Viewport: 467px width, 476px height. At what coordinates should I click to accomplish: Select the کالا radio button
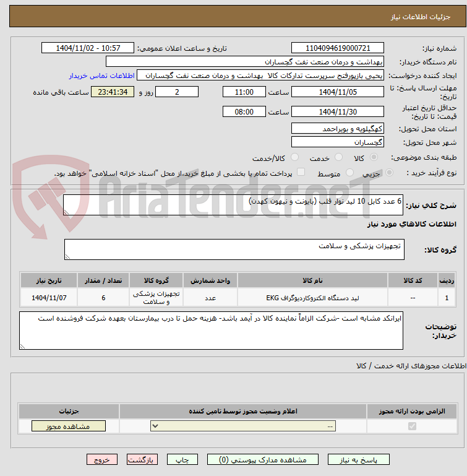point(374,157)
